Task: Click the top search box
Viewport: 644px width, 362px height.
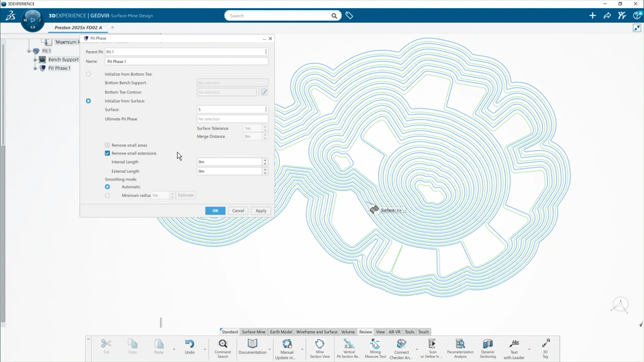Action: click(x=278, y=15)
